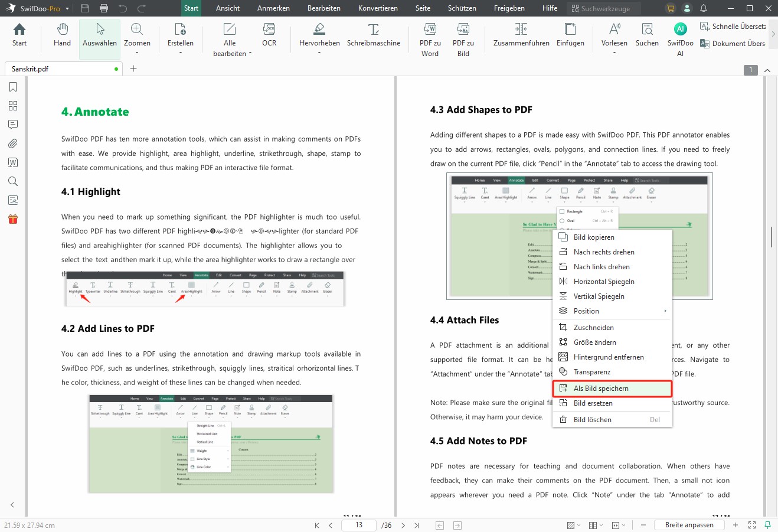
Task: Open the Suchen search tool
Action: click(x=647, y=35)
